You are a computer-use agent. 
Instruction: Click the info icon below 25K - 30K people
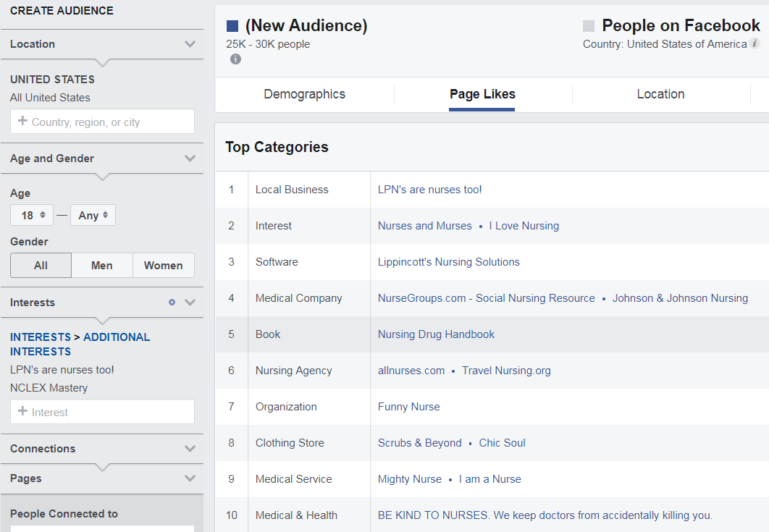coord(235,59)
